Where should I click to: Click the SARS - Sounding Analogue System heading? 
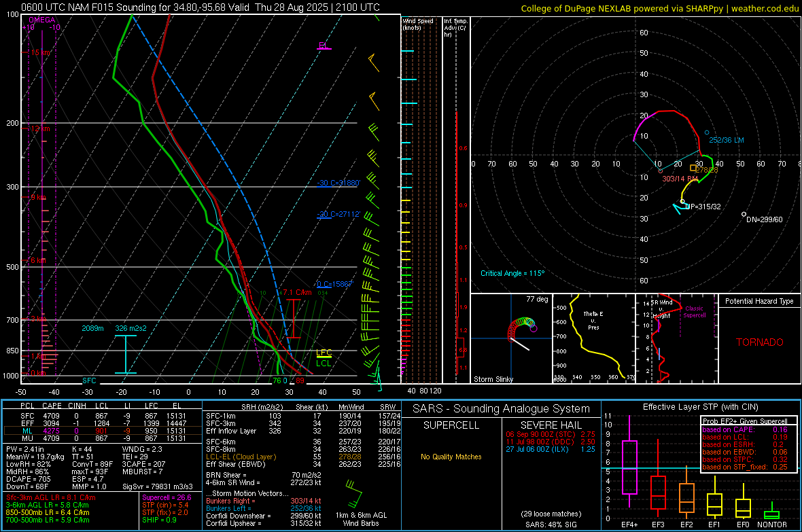click(x=502, y=409)
